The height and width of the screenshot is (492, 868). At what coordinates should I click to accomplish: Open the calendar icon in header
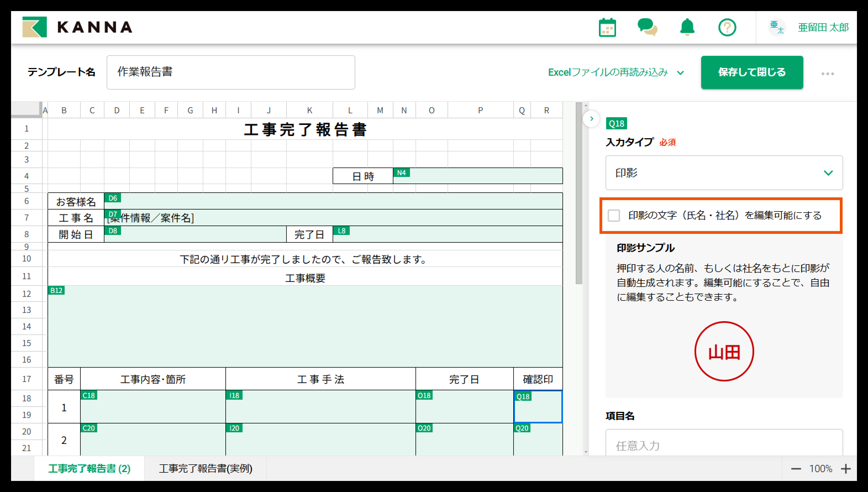click(x=607, y=27)
